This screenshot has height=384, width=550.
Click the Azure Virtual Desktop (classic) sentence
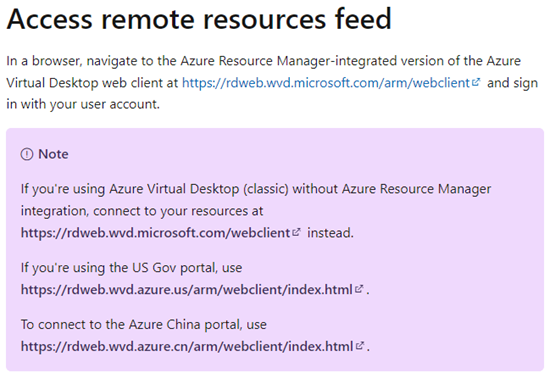tap(256, 189)
